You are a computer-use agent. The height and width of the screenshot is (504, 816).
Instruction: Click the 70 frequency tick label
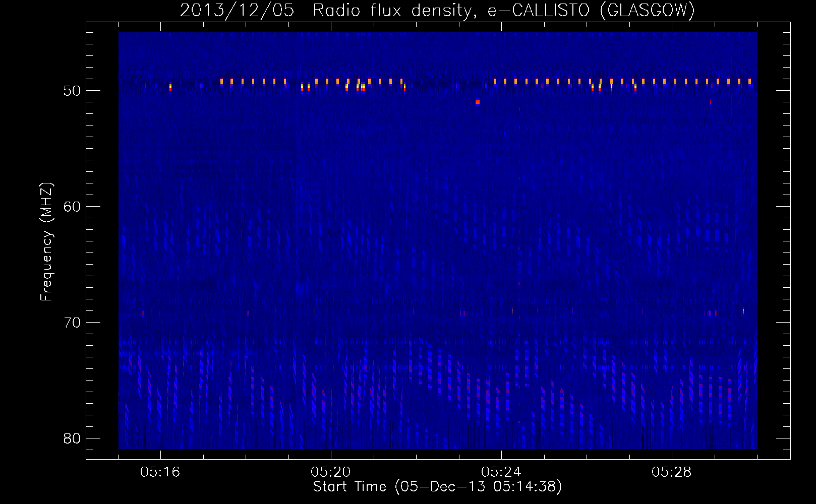pos(72,323)
